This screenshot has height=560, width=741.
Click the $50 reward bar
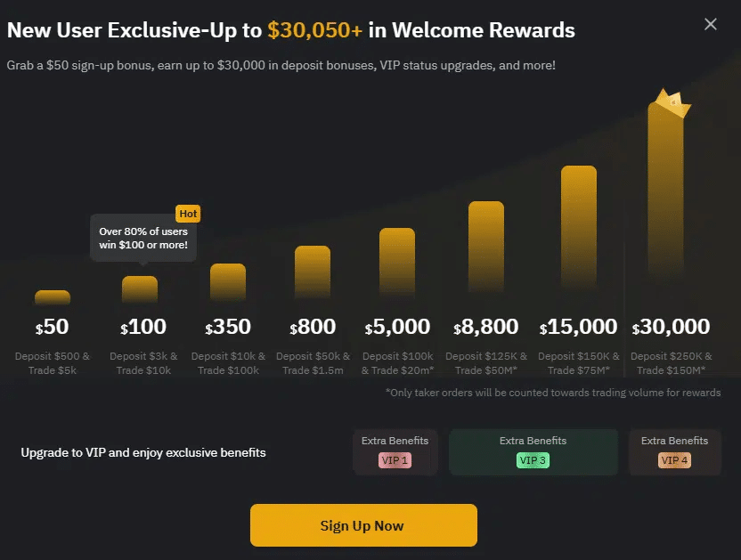coord(53,297)
